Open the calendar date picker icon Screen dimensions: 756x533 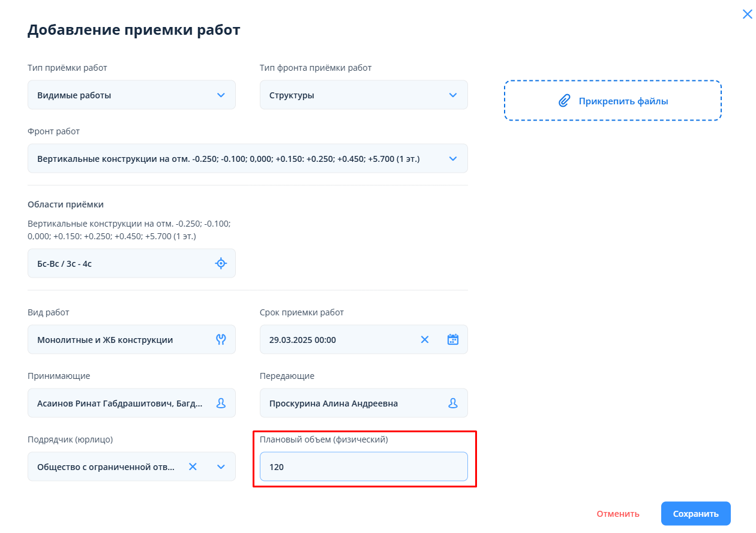point(453,340)
